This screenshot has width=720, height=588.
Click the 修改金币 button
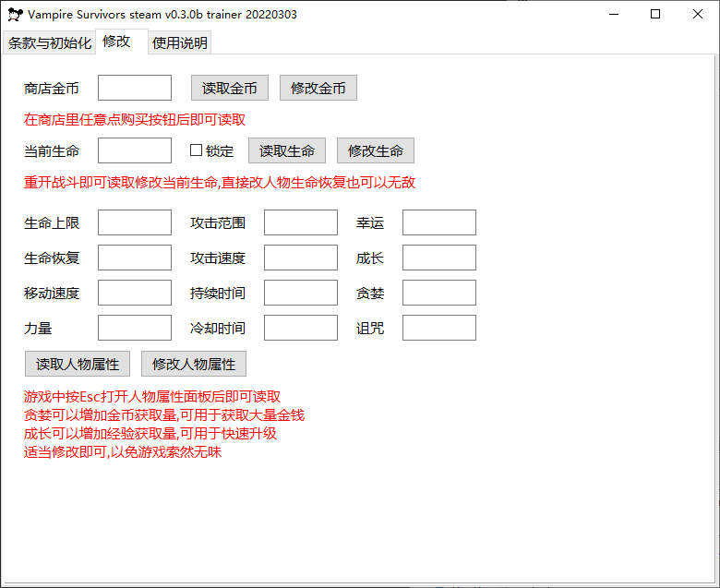click(x=318, y=88)
